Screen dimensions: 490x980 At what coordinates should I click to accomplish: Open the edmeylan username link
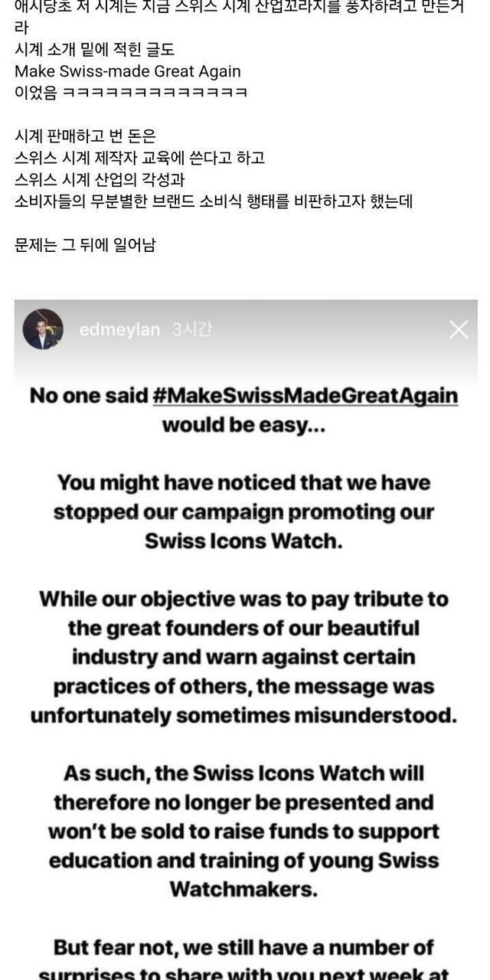(x=119, y=330)
